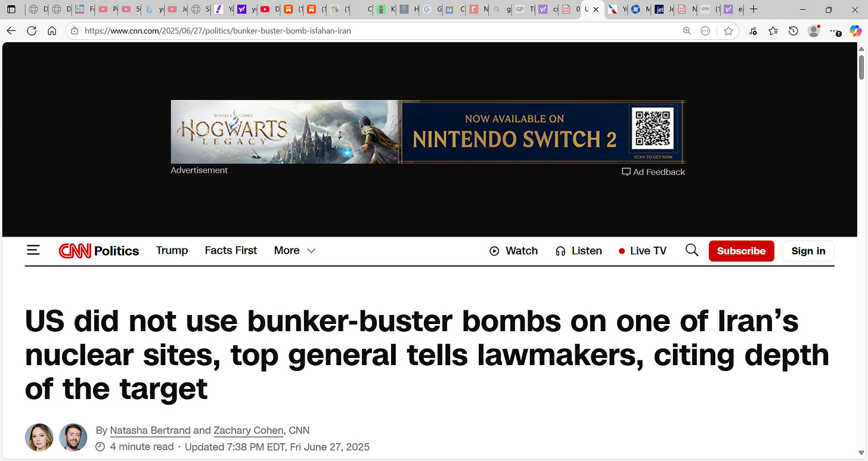Open browser History icon
This screenshot has width=868, height=461.
793,31
